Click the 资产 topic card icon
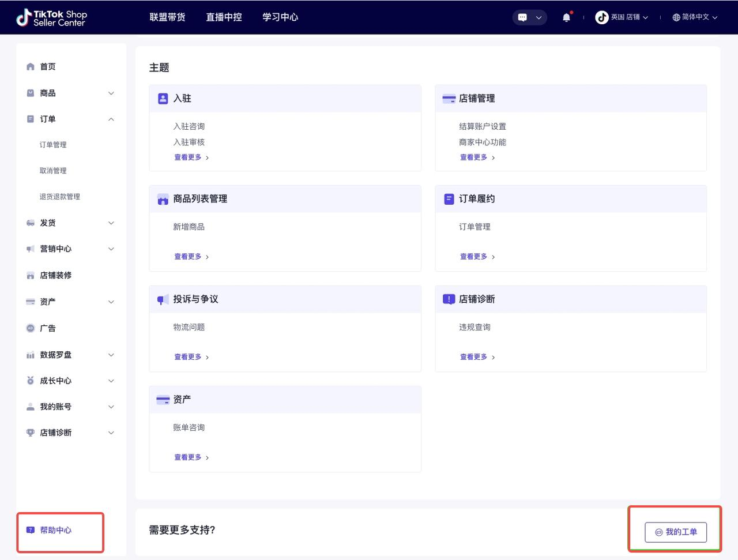738x560 pixels. (x=163, y=400)
